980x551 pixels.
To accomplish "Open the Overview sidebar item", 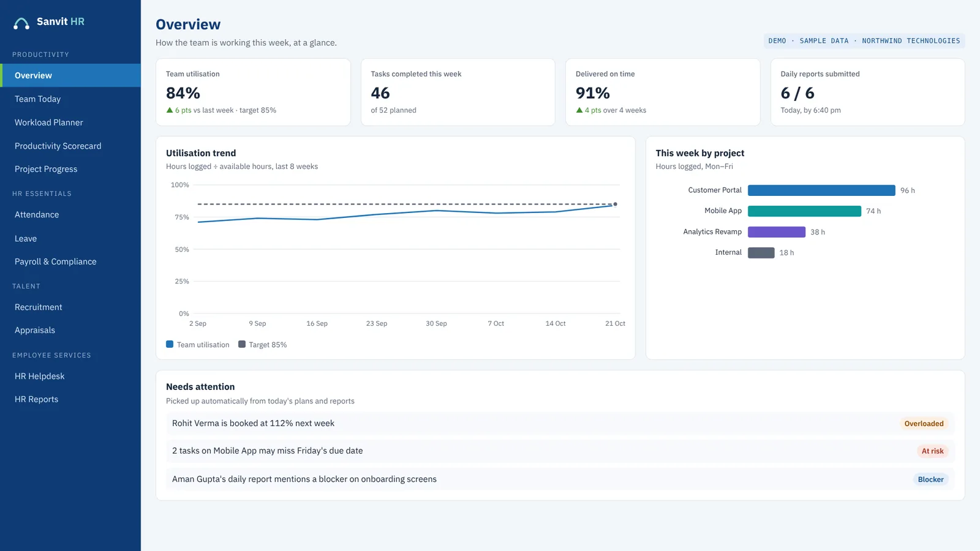I will pyautogui.click(x=70, y=75).
